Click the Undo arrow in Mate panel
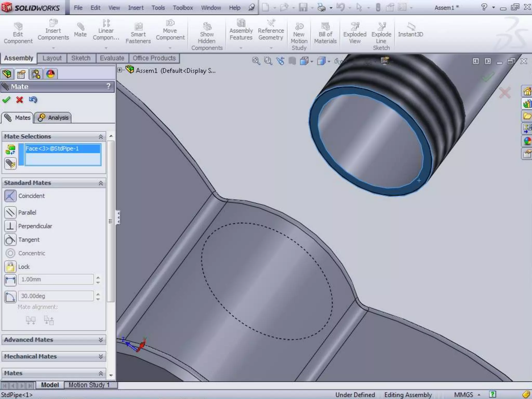532x399 pixels. coord(33,100)
